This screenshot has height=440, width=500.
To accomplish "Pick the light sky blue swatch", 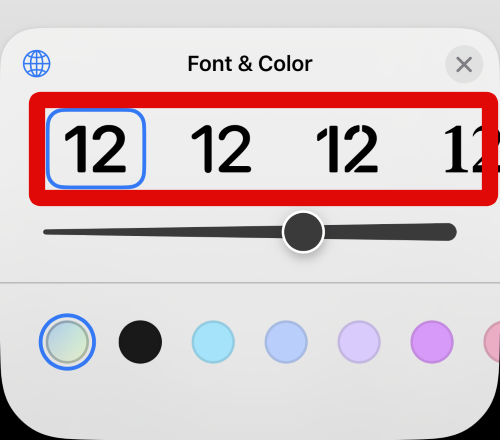I will pos(213,342).
